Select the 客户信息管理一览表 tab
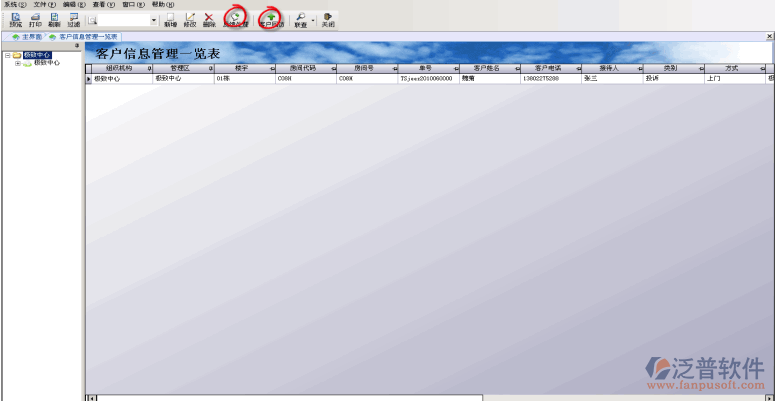 pyautogui.click(x=84, y=37)
